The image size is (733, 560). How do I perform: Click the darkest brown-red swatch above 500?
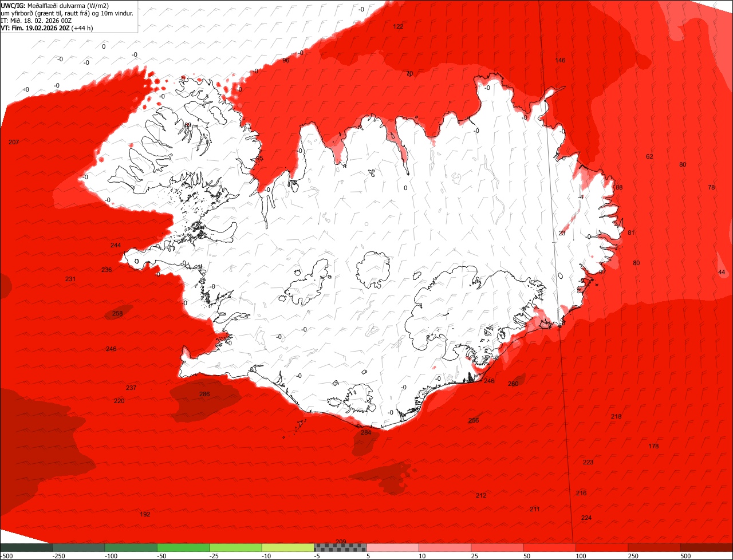click(x=707, y=547)
